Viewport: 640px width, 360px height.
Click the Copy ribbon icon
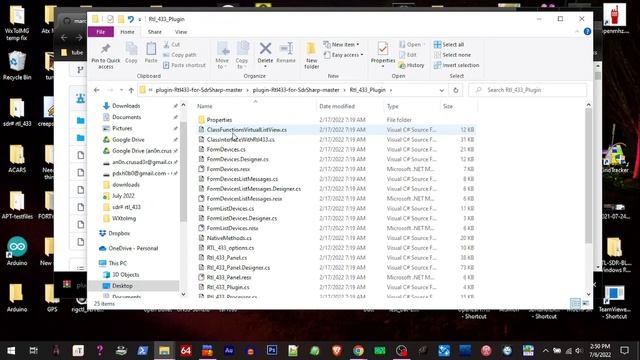coord(131,49)
